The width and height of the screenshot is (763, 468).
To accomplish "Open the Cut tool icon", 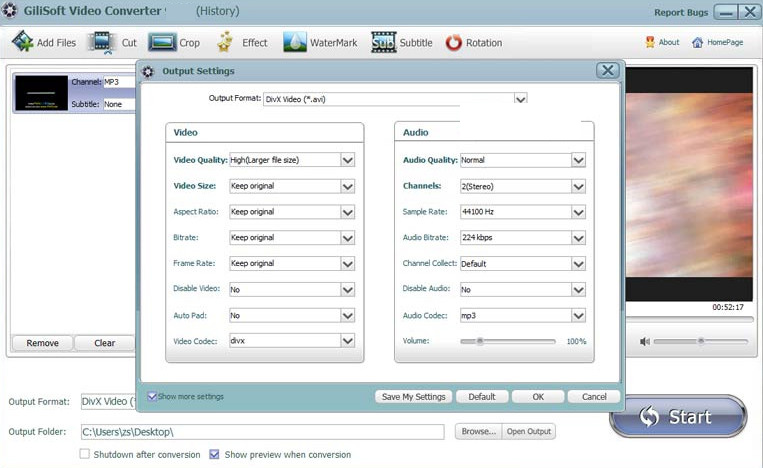I will (102, 42).
